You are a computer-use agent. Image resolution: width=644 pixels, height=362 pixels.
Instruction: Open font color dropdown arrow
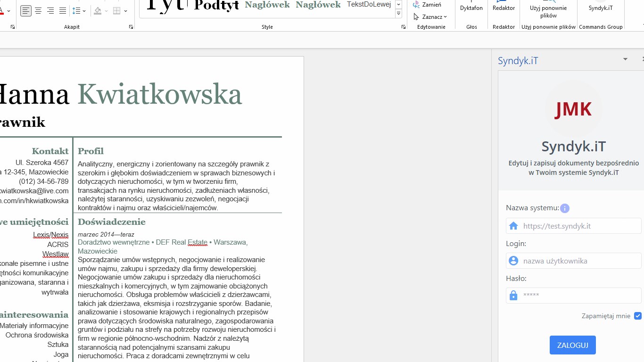tap(8, 11)
